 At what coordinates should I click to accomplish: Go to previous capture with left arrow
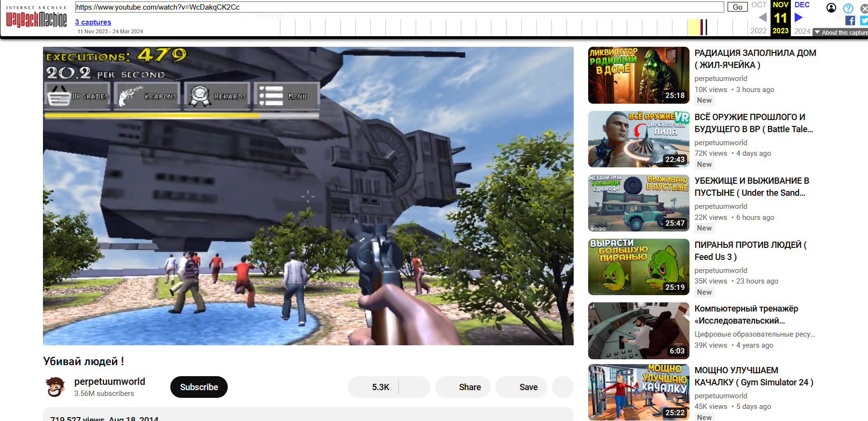(762, 17)
